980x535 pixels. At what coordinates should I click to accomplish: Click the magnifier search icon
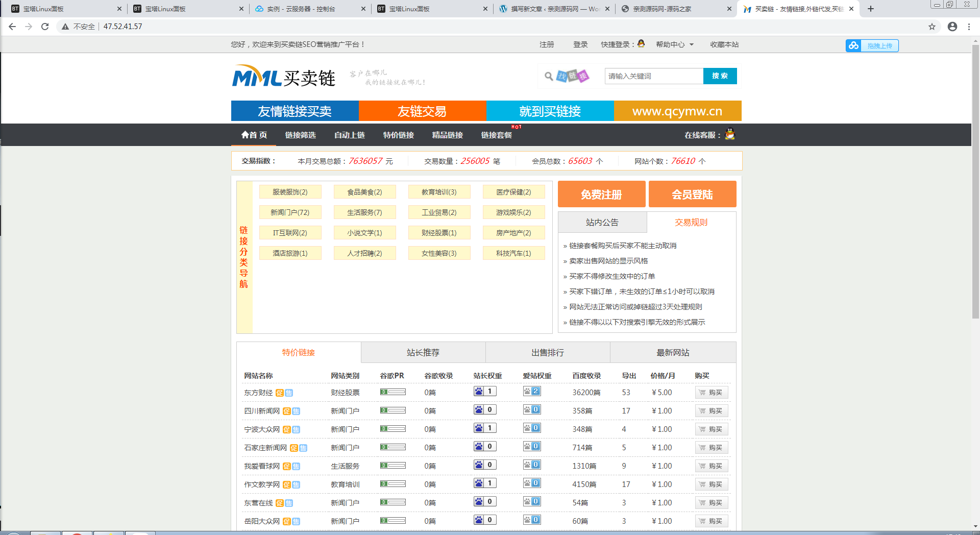pos(549,76)
